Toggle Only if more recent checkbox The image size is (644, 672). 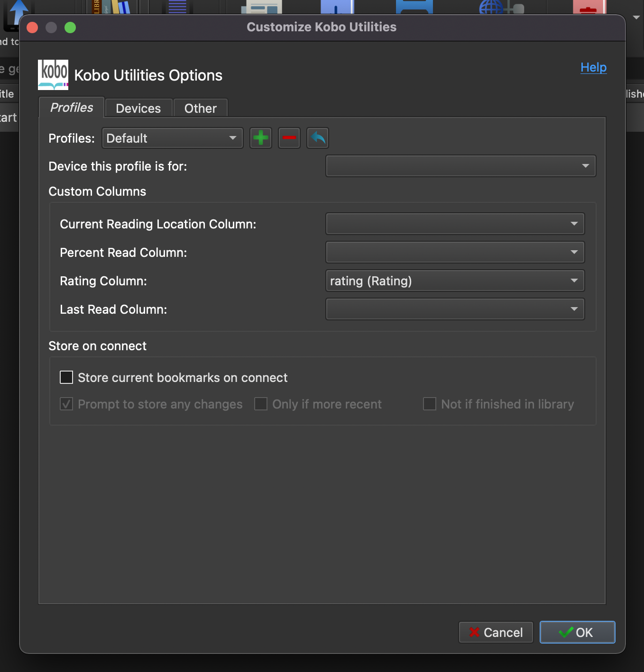(261, 404)
